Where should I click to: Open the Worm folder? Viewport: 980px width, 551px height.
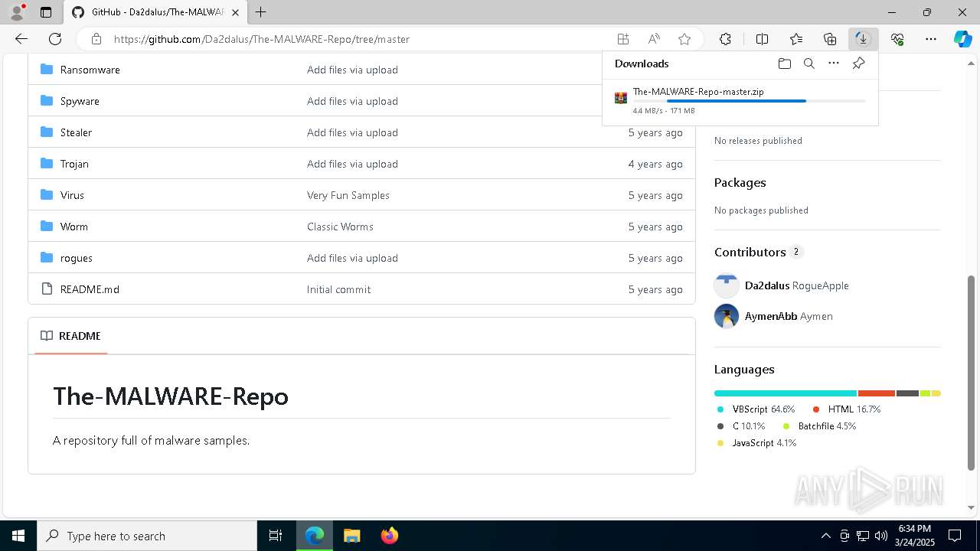tap(74, 227)
